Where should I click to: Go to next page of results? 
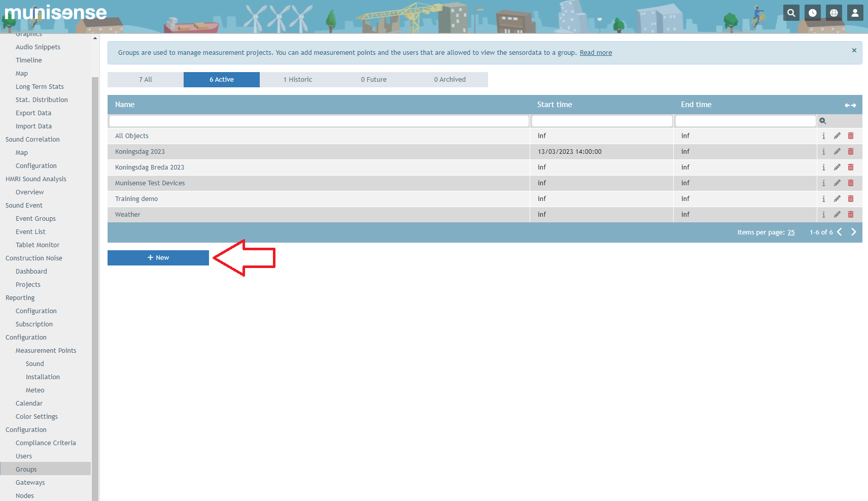[x=853, y=232]
